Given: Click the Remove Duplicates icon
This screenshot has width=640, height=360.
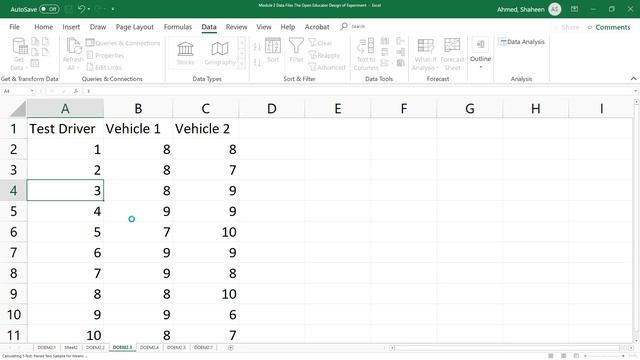Looking at the screenshot, I should [385, 52].
